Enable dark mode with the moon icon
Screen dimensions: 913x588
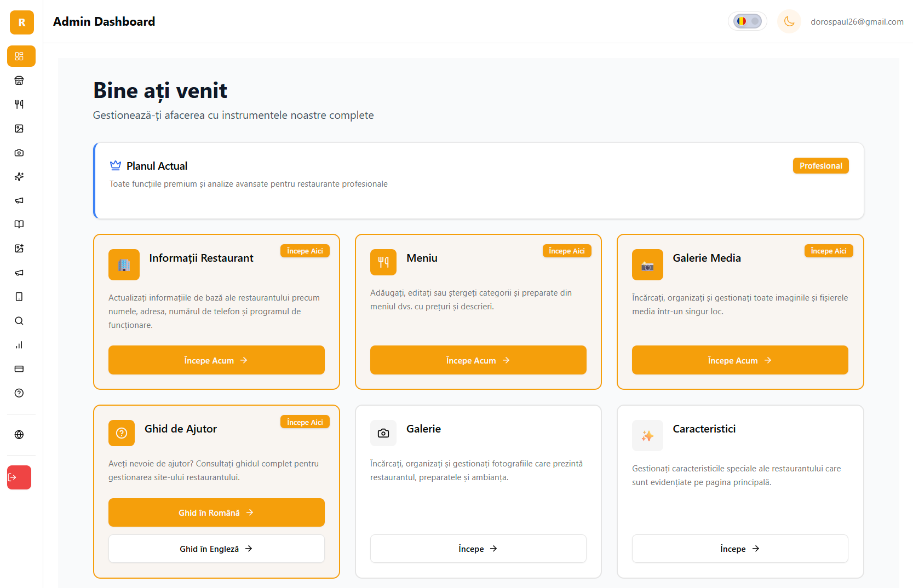789,21
